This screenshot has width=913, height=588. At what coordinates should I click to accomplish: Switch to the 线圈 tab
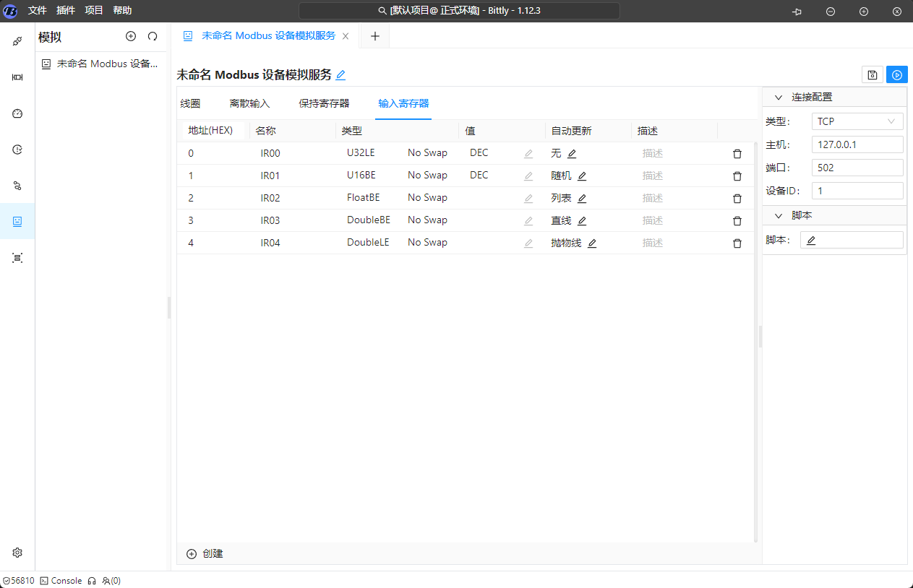[190, 103]
